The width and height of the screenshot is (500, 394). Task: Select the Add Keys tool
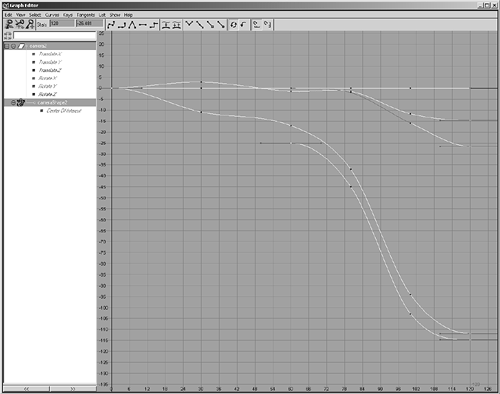30,24
